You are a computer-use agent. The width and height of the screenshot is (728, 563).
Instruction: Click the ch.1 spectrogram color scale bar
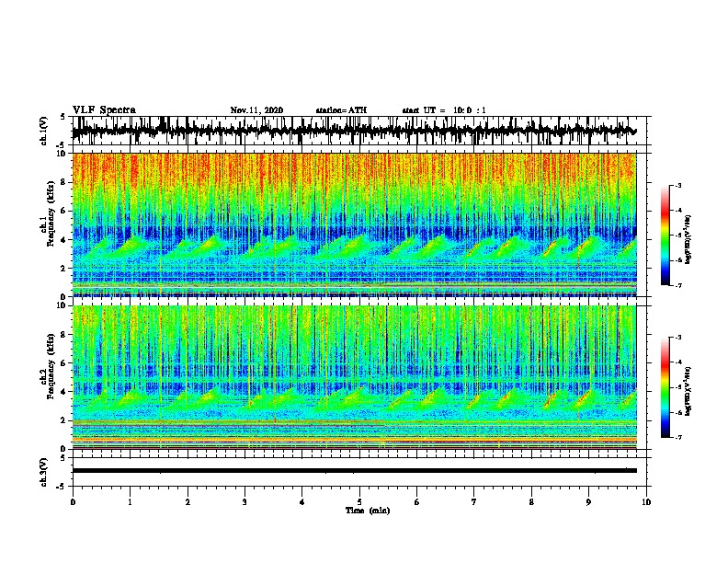tap(665, 236)
